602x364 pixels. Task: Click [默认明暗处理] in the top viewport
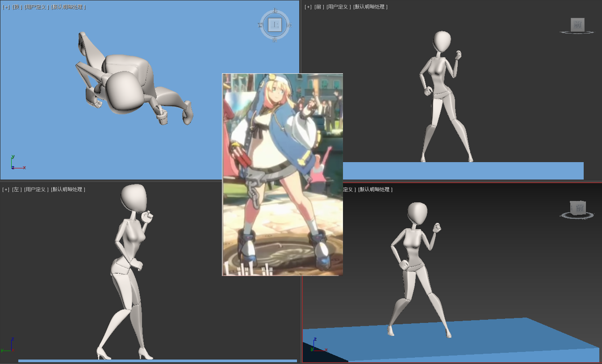click(68, 7)
